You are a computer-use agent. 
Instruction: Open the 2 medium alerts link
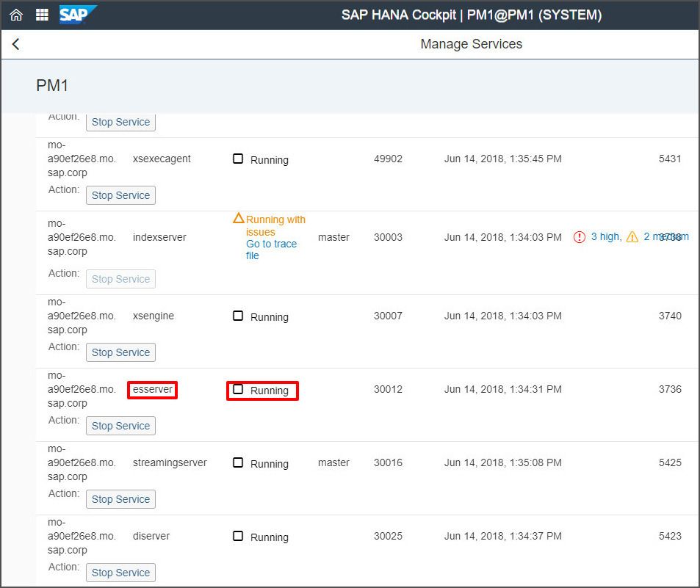[666, 236]
